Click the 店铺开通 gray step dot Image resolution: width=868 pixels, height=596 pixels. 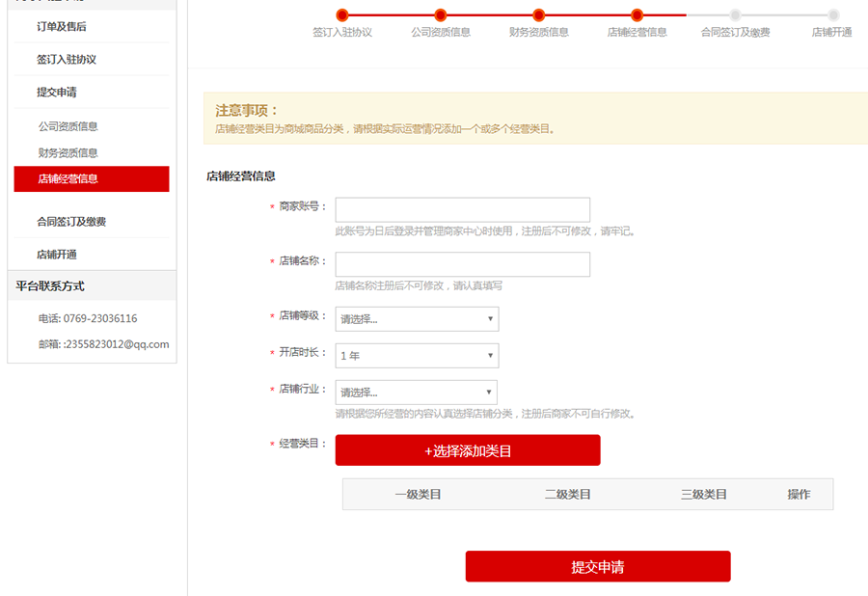pyautogui.click(x=833, y=14)
